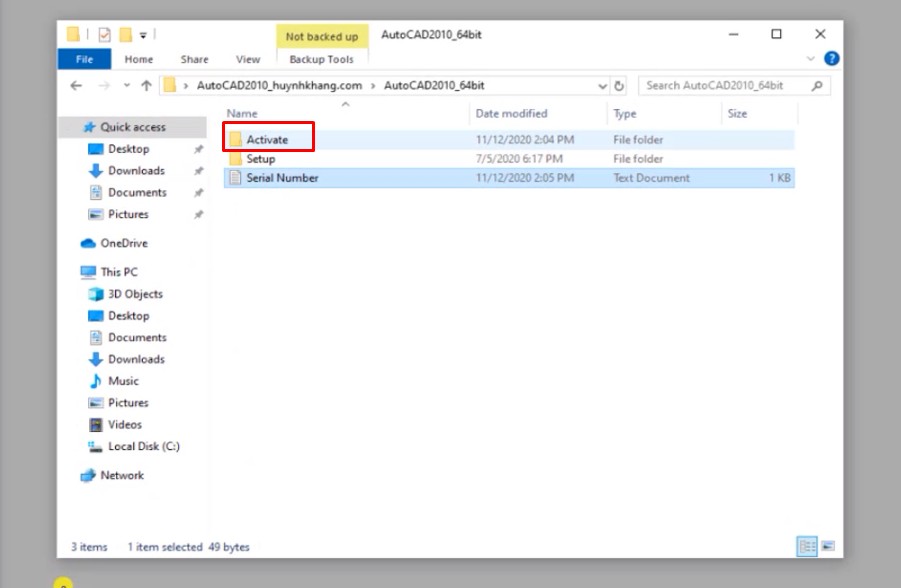
Task: Click the Properties icon in Quick Access Toolbar
Action: 104,35
